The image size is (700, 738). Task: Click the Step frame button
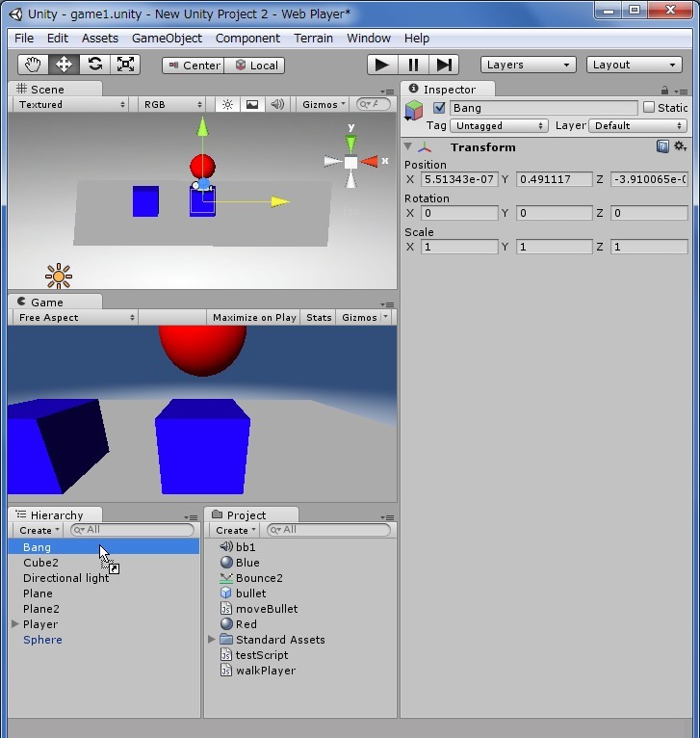[x=444, y=65]
